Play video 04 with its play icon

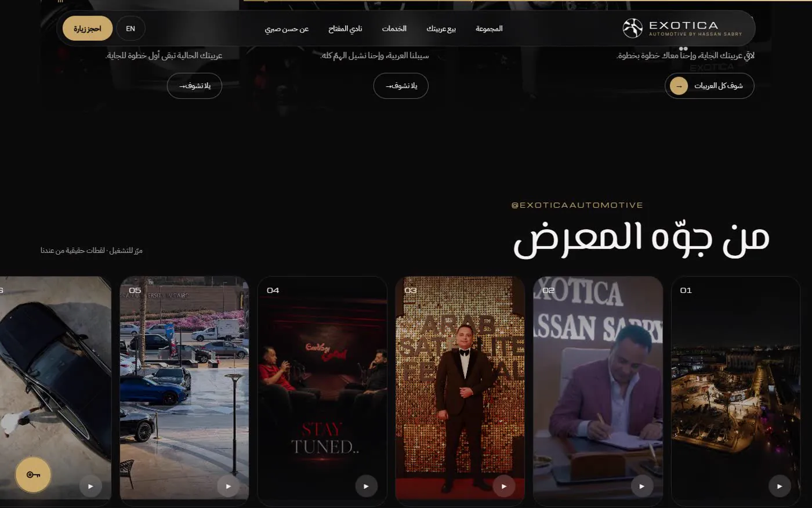coord(366,486)
